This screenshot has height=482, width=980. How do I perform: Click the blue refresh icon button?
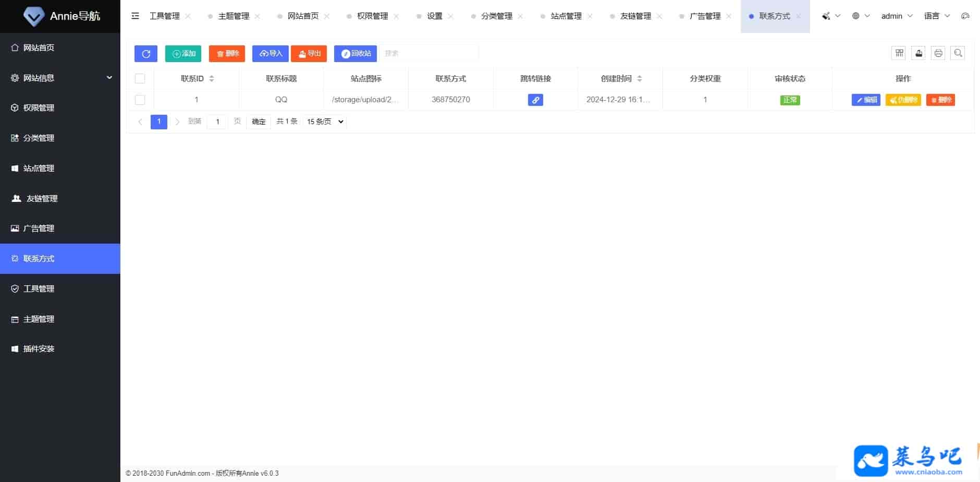pyautogui.click(x=146, y=54)
